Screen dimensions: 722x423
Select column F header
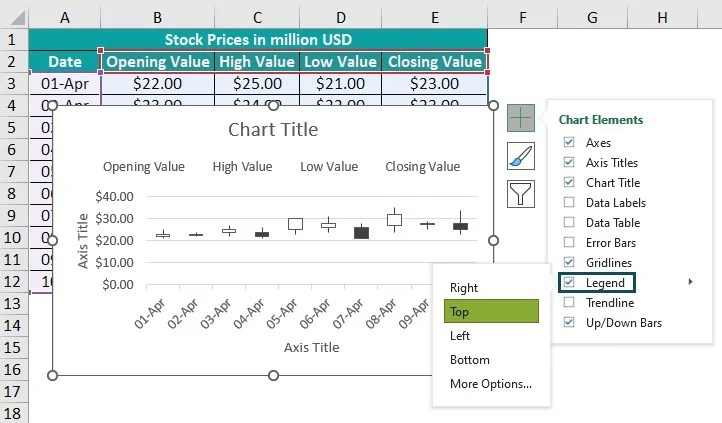point(523,17)
